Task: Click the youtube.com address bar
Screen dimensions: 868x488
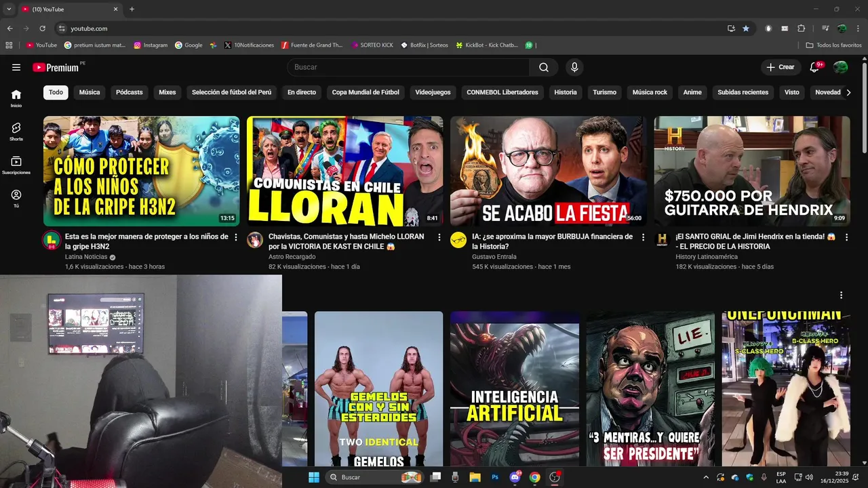Action: pyautogui.click(x=393, y=28)
